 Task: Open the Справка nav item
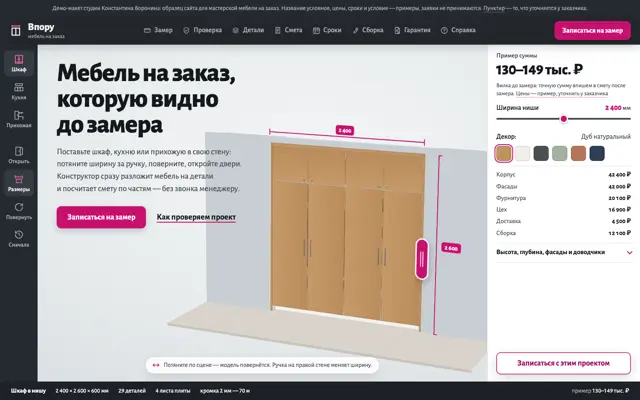458,30
